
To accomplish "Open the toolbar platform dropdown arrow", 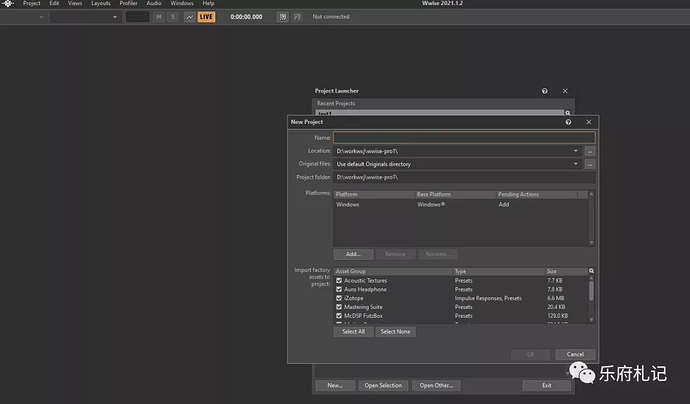I will 41,17.
